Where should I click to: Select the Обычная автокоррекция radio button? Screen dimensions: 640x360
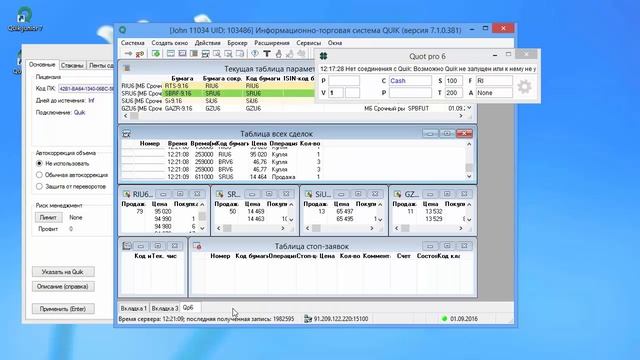coord(39,175)
